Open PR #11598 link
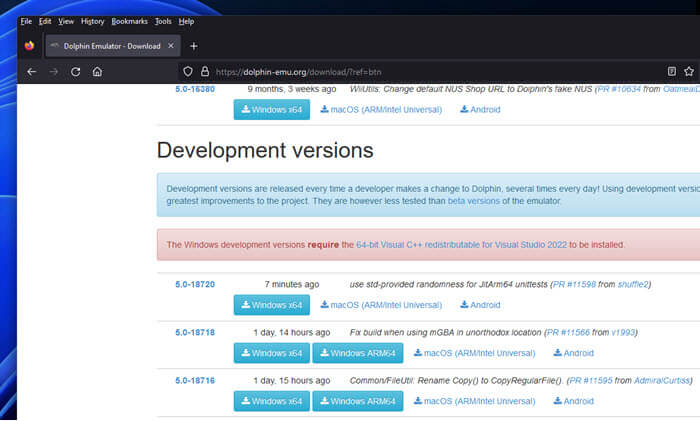700x421 pixels. [574, 284]
